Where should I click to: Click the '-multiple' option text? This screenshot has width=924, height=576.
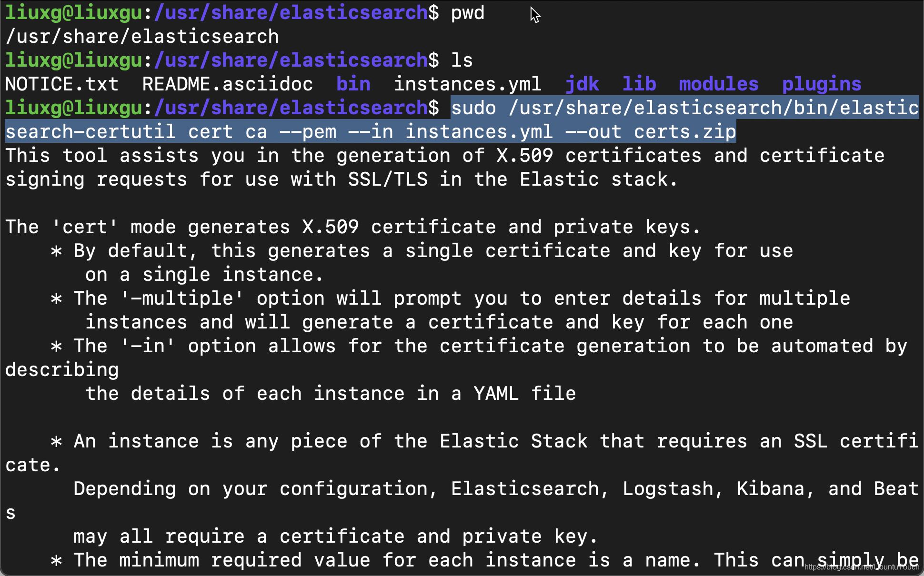(x=181, y=298)
